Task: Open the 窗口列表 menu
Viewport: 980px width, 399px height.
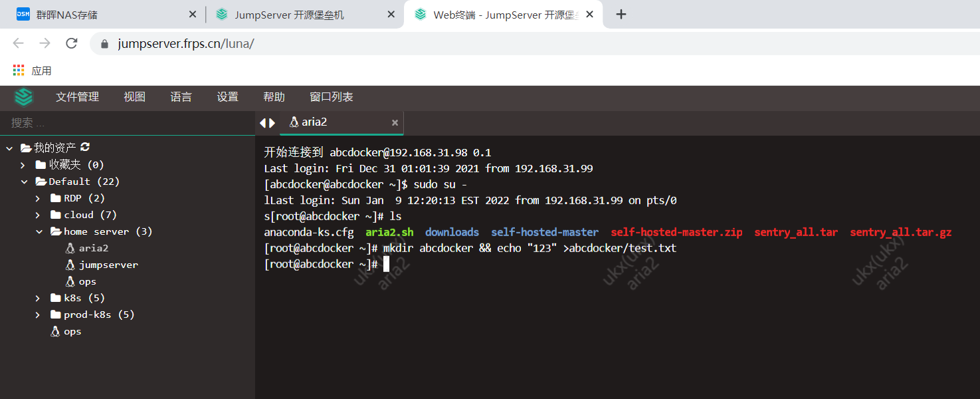Action: (332, 97)
